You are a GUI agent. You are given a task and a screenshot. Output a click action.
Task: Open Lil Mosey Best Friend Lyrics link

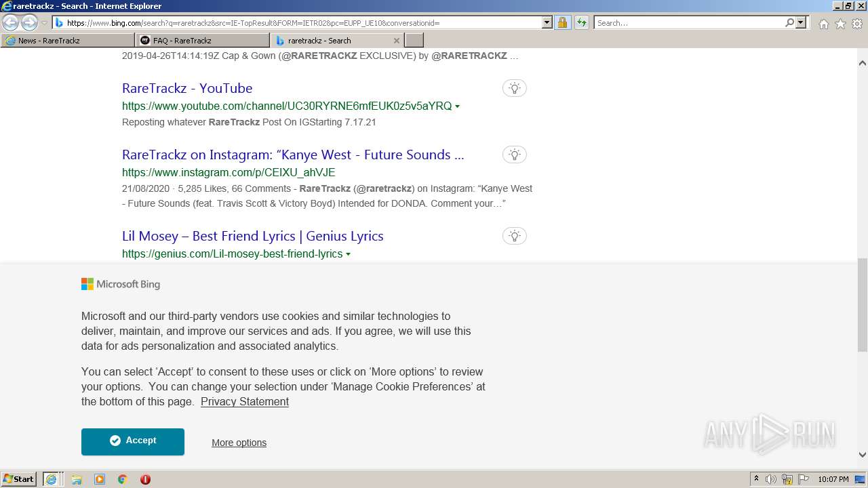(x=253, y=236)
